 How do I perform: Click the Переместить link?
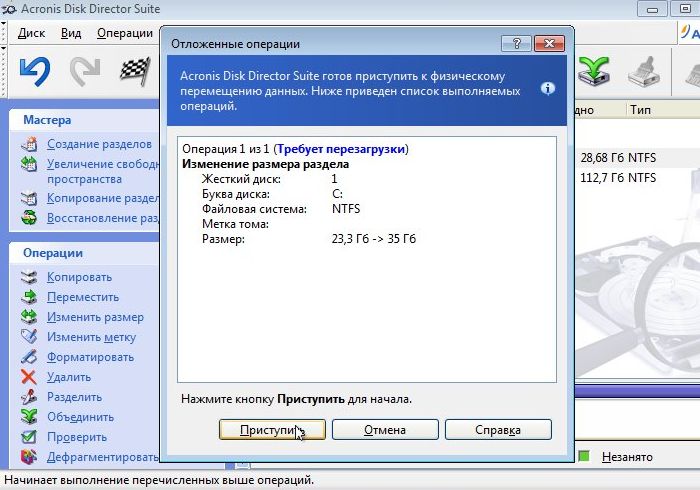tap(83, 297)
